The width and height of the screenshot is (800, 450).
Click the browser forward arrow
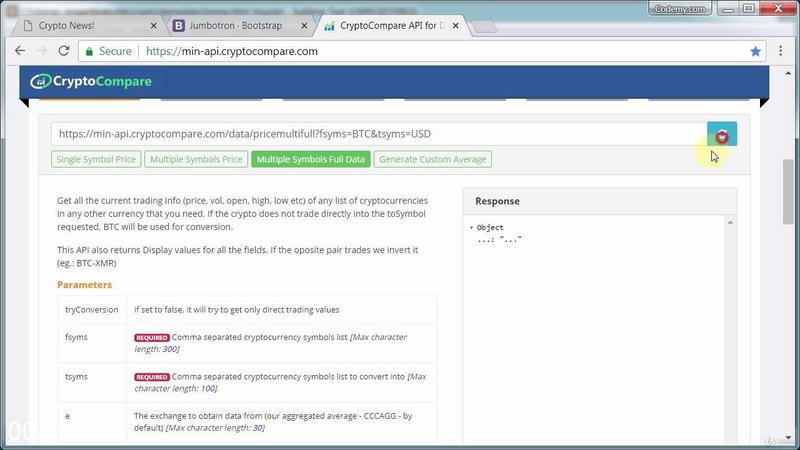point(42,51)
